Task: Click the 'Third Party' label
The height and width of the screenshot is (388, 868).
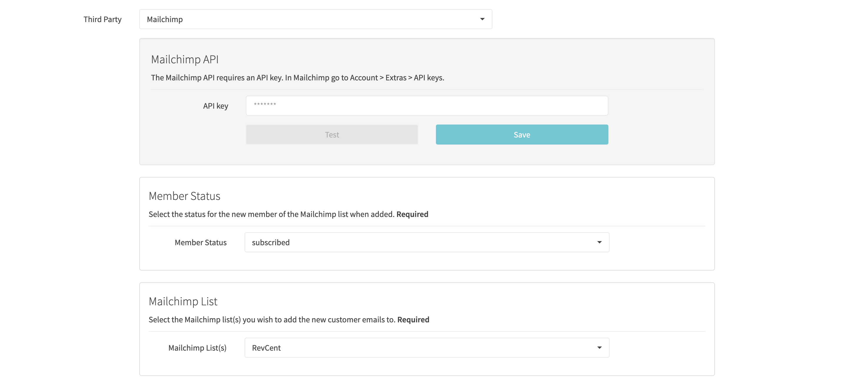Action: [x=102, y=19]
